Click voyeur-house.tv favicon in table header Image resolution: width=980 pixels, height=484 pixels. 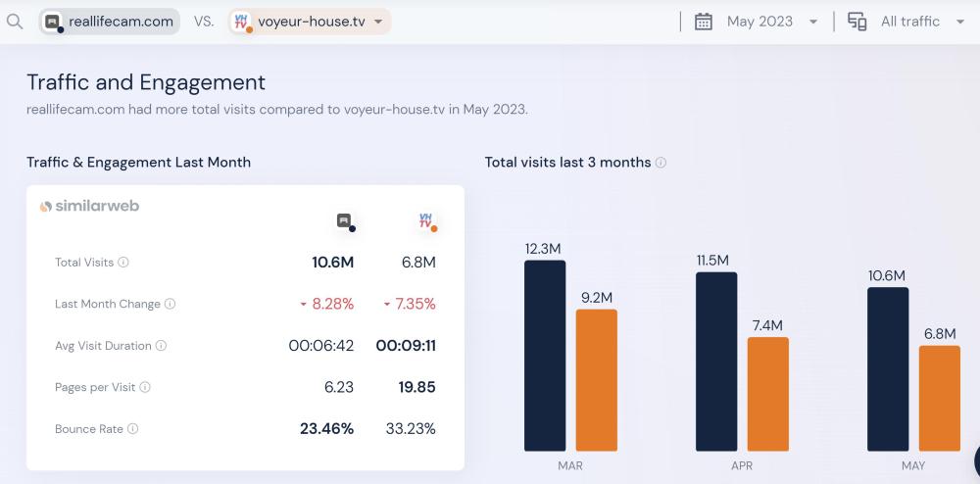pyautogui.click(x=426, y=221)
